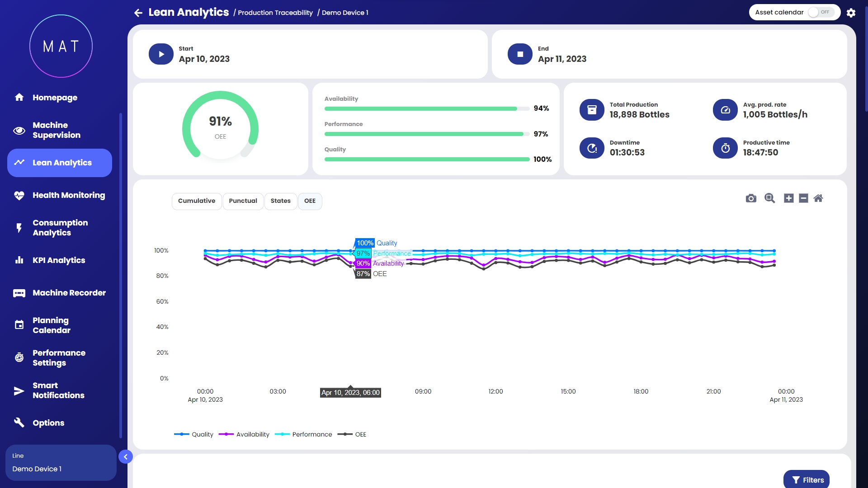Toggle the Asset calendar switch
The width and height of the screenshot is (868, 488).
click(x=820, y=12)
